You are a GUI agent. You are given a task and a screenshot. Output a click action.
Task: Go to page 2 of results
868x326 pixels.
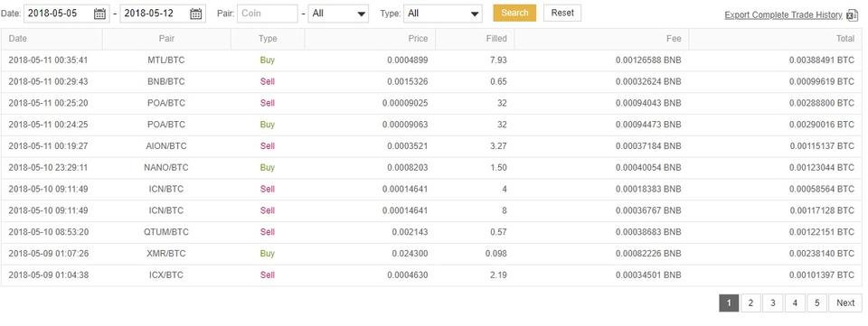pyautogui.click(x=750, y=303)
